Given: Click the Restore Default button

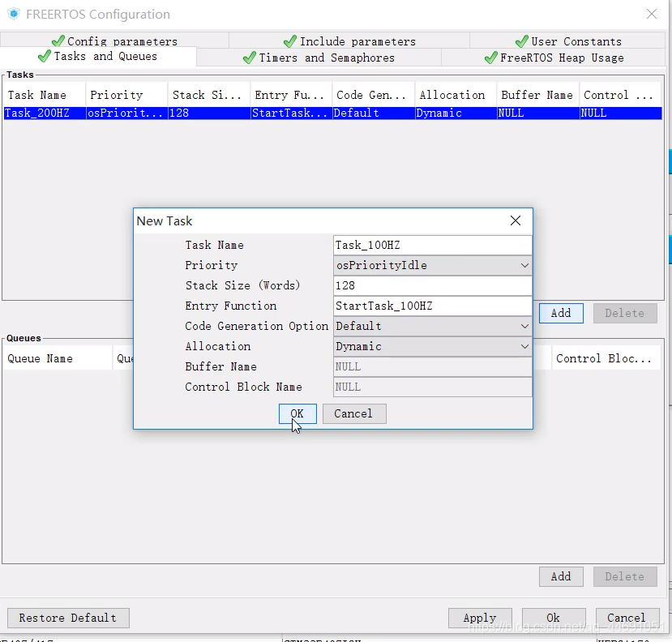Looking at the screenshot, I should (x=68, y=618).
